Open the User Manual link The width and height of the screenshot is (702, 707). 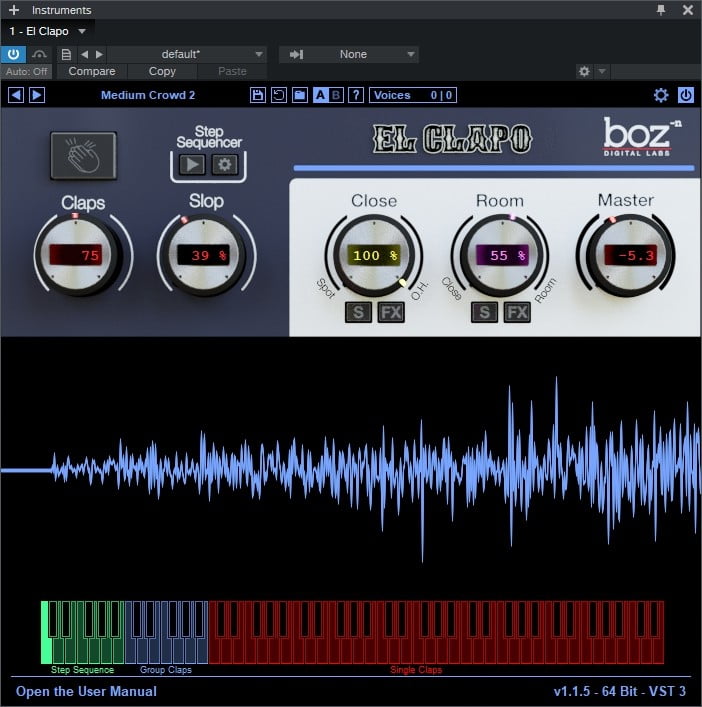pyautogui.click(x=86, y=691)
